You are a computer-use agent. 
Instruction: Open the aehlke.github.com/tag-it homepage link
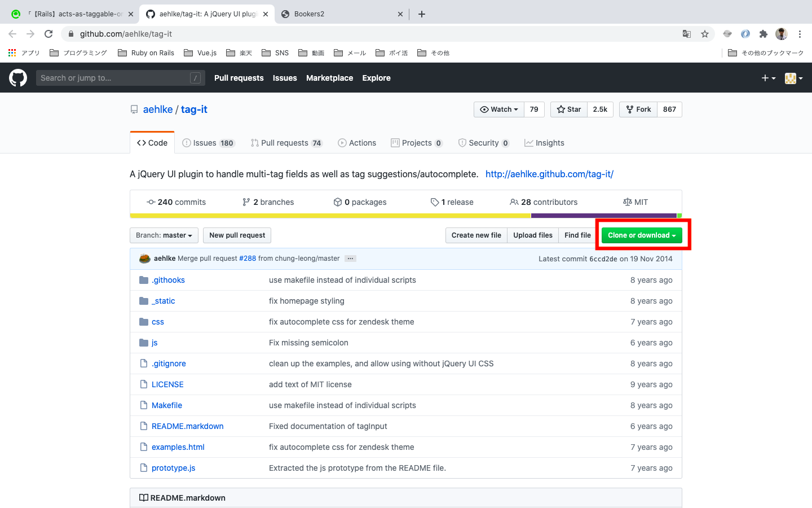[x=549, y=174]
